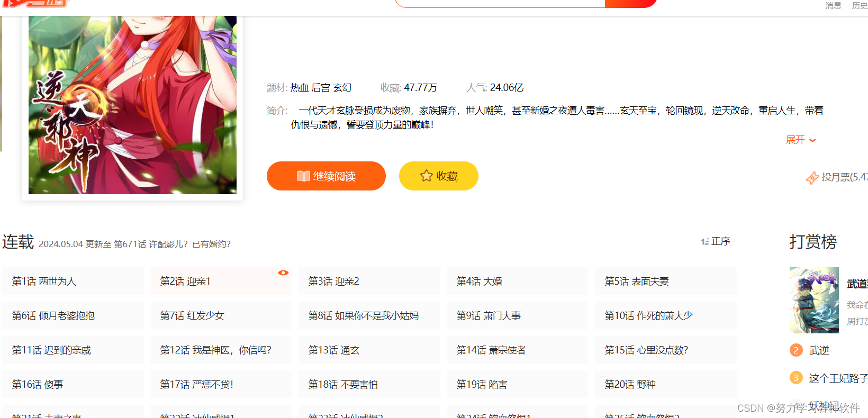Click the 打赏榜 heading
868x418 pixels.
click(813, 242)
